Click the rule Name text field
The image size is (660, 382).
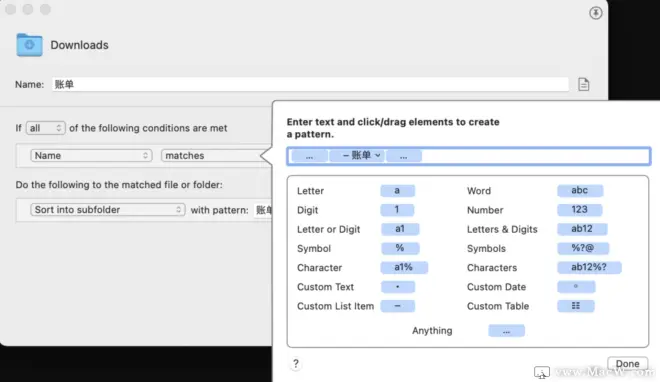[x=310, y=84]
